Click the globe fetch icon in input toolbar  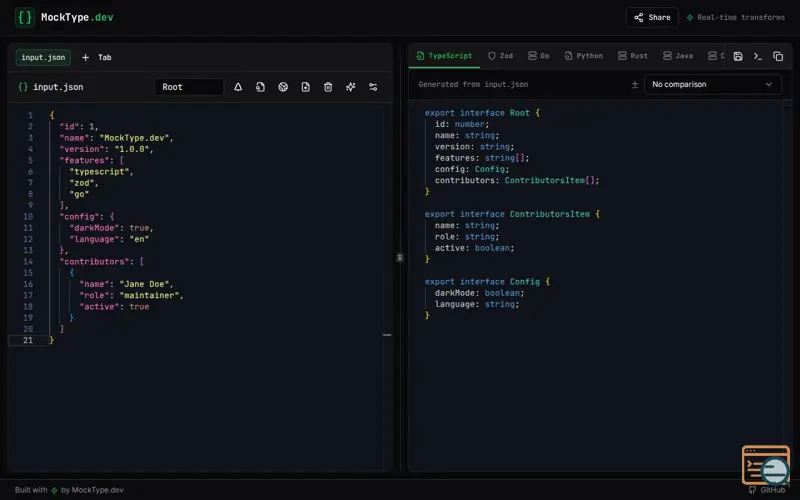283,87
